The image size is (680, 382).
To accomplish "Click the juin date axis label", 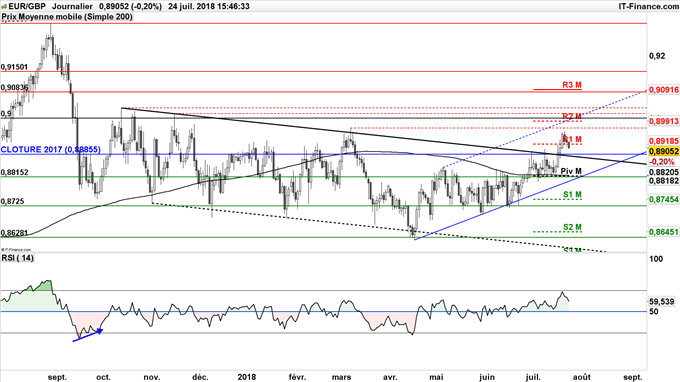I will point(487,377).
